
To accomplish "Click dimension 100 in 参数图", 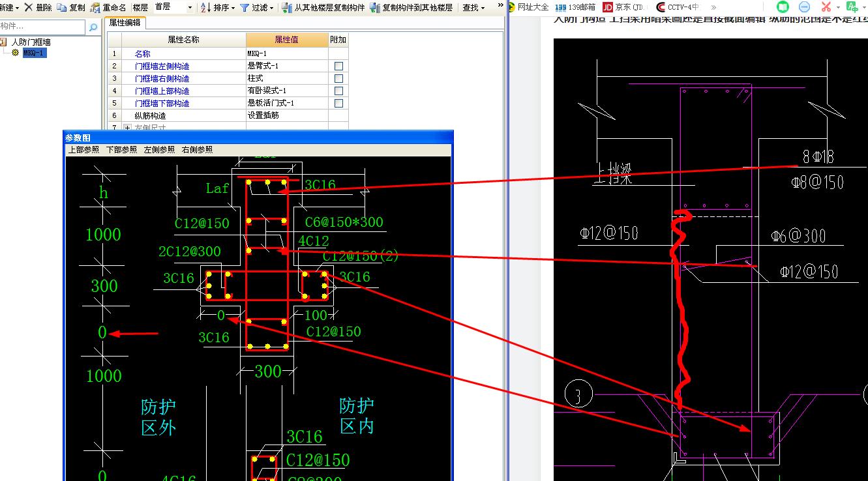I will (316, 315).
